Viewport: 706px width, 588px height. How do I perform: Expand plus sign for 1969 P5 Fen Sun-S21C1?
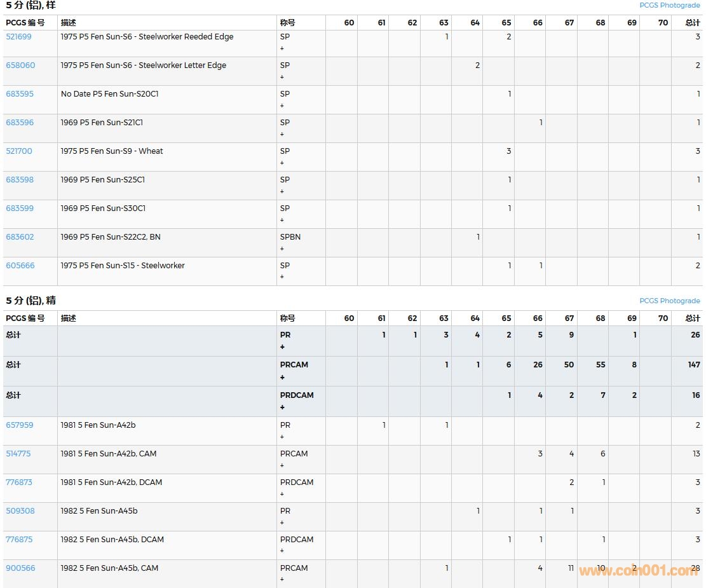point(282,134)
